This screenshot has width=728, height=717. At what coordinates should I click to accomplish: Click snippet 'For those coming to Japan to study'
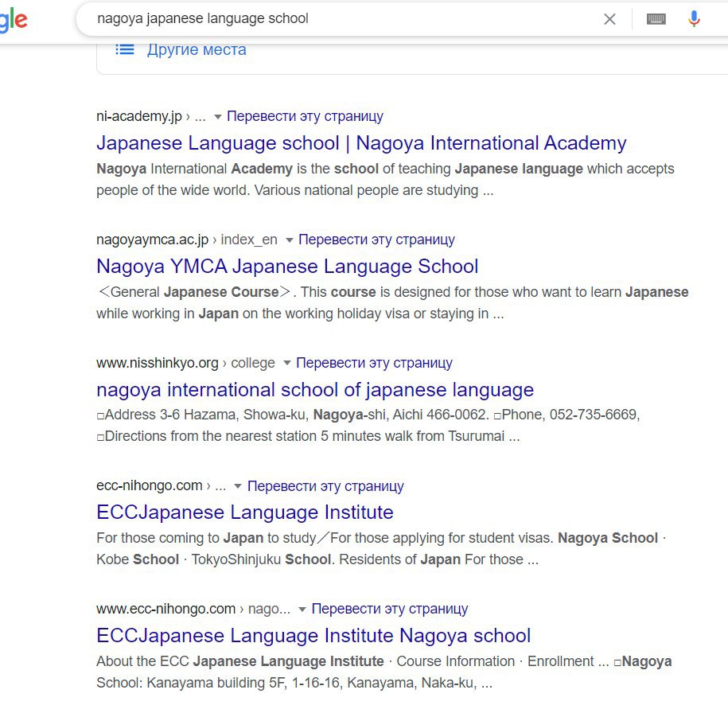point(381,548)
